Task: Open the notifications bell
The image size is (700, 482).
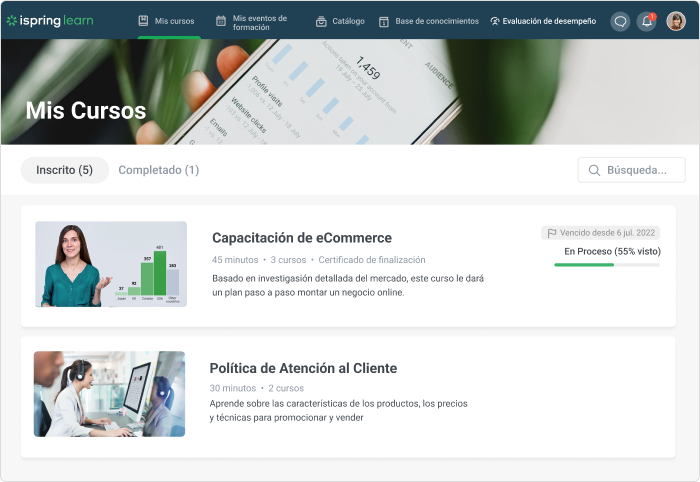Action: [x=646, y=21]
